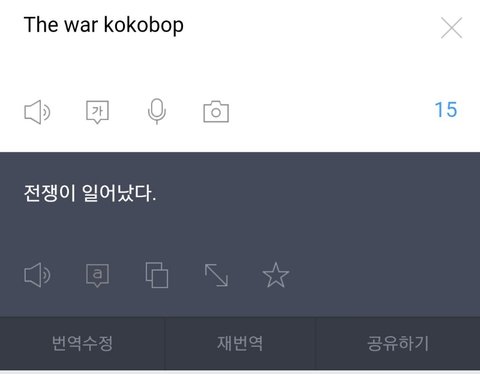The image size is (480, 374).
Task: Click the word 'kokobop' in the input
Action: click(x=144, y=25)
